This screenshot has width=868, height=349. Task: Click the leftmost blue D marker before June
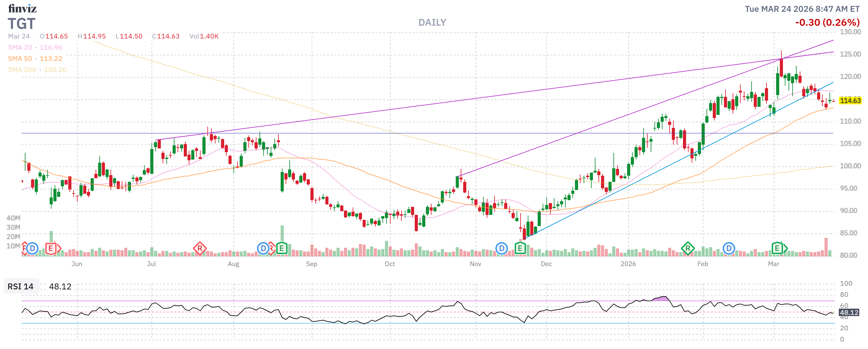32,249
